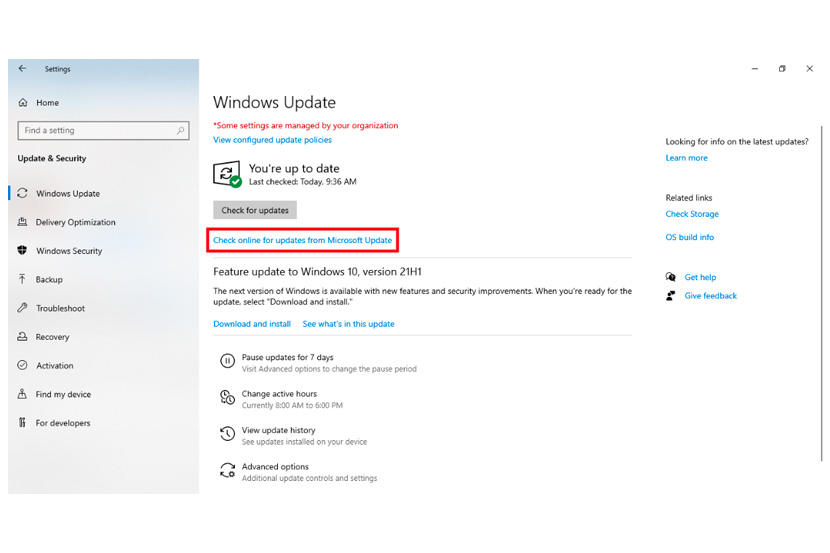Select Delivery Optimization in sidebar

pos(75,222)
